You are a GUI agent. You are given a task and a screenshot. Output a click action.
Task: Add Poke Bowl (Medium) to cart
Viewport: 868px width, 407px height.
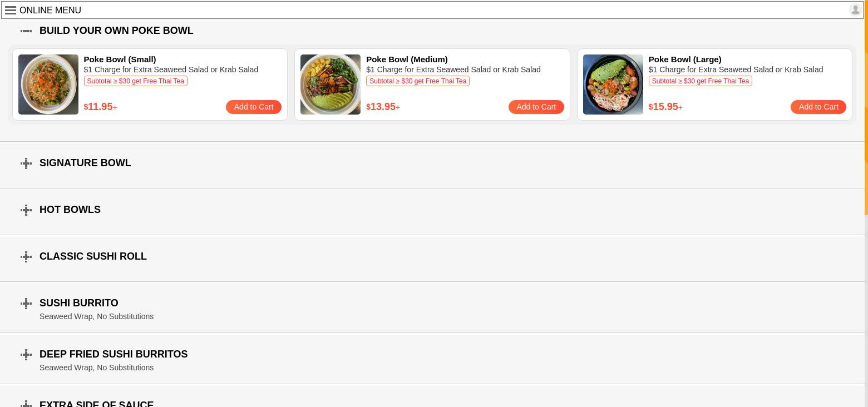coord(536,107)
